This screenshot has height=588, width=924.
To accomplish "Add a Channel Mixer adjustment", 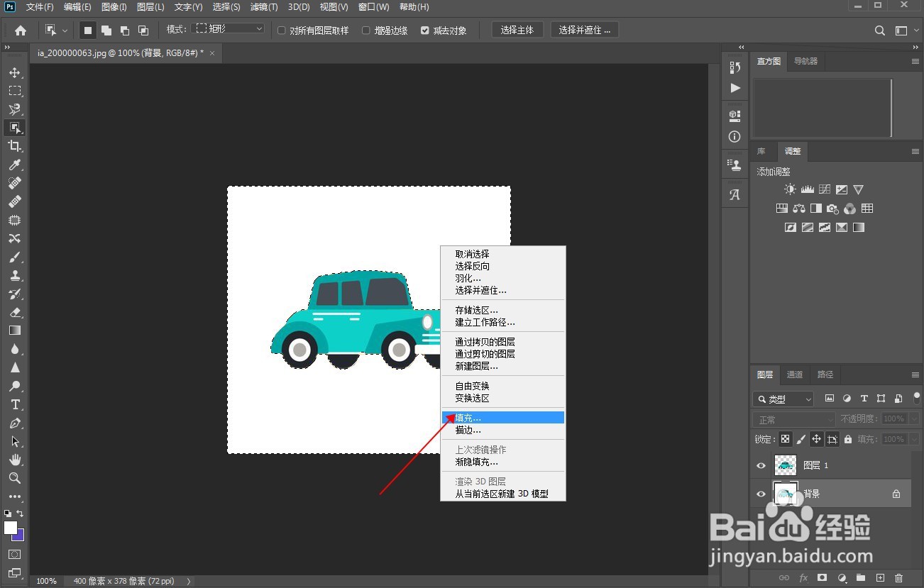I will [x=850, y=209].
